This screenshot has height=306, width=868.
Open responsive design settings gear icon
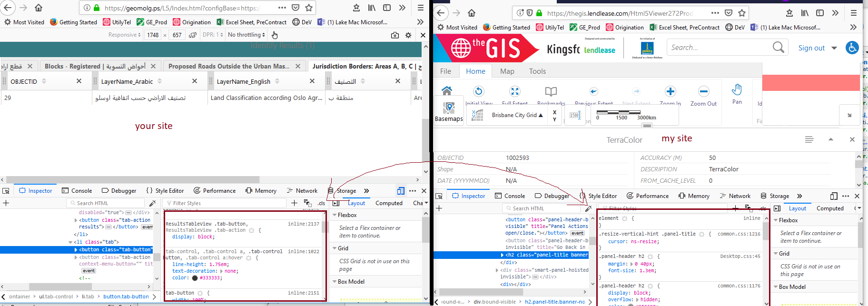408,35
